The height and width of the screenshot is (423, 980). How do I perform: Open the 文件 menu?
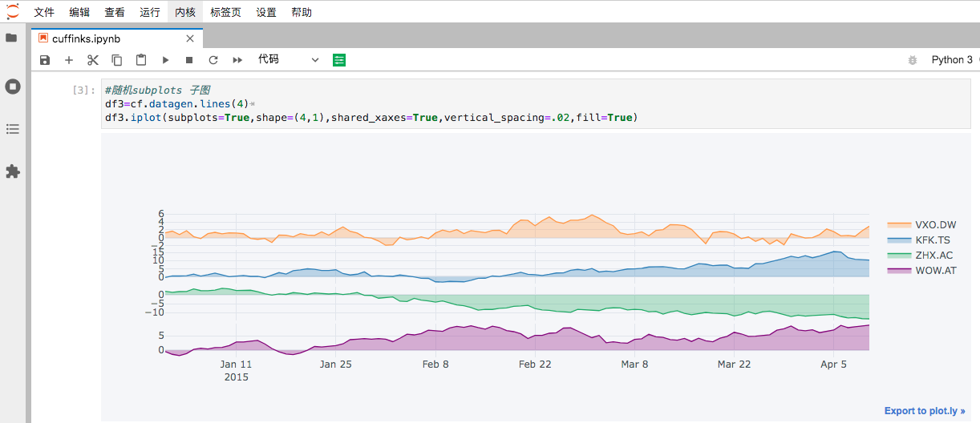[44, 12]
